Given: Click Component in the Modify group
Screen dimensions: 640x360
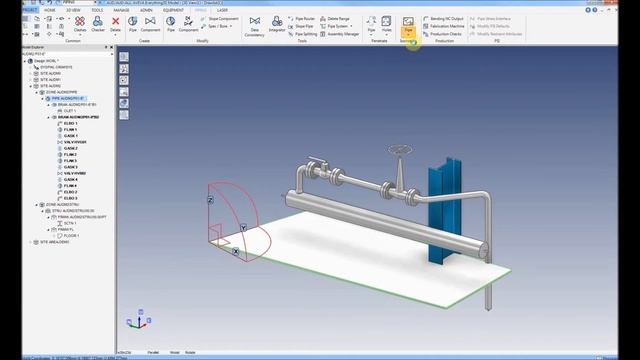Looking at the screenshot, I should [x=188, y=24].
